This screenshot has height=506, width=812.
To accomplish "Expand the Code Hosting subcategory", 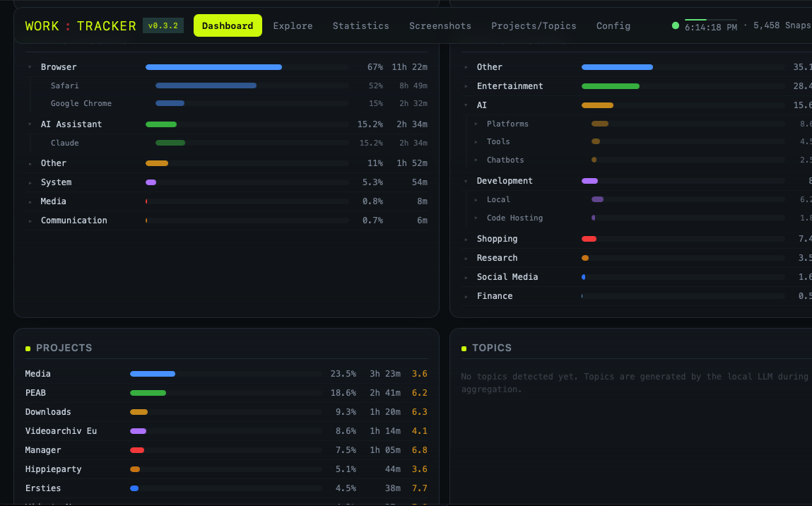I will point(476,218).
